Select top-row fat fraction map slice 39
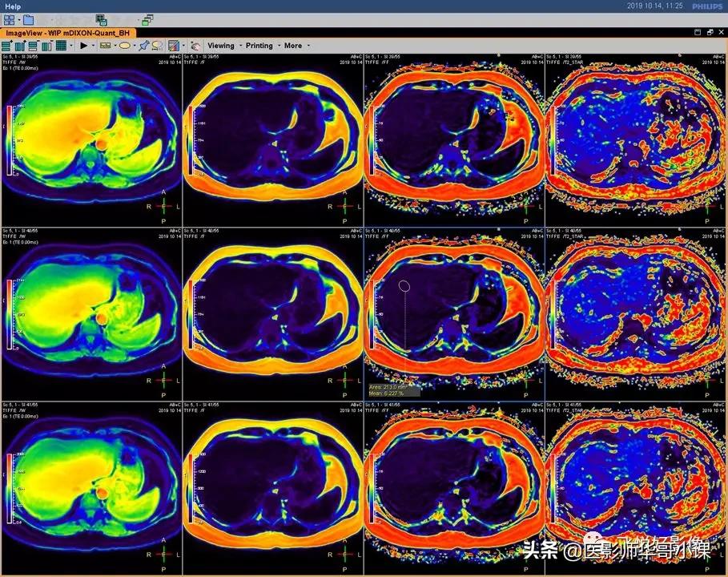728x577 pixels. [454, 139]
